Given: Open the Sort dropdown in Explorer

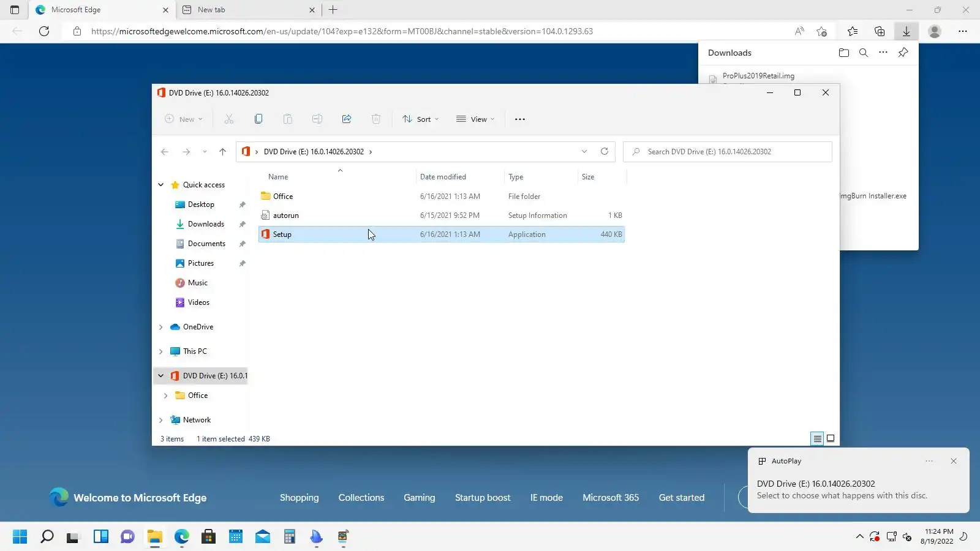Looking at the screenshot, I should click(420, 119).
